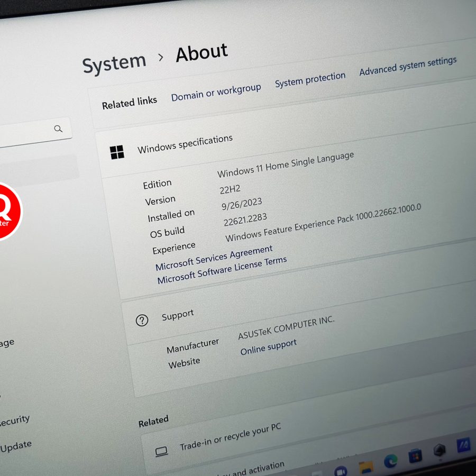Click the Installed on label
The image size is (476, 476).
point(171,216)
